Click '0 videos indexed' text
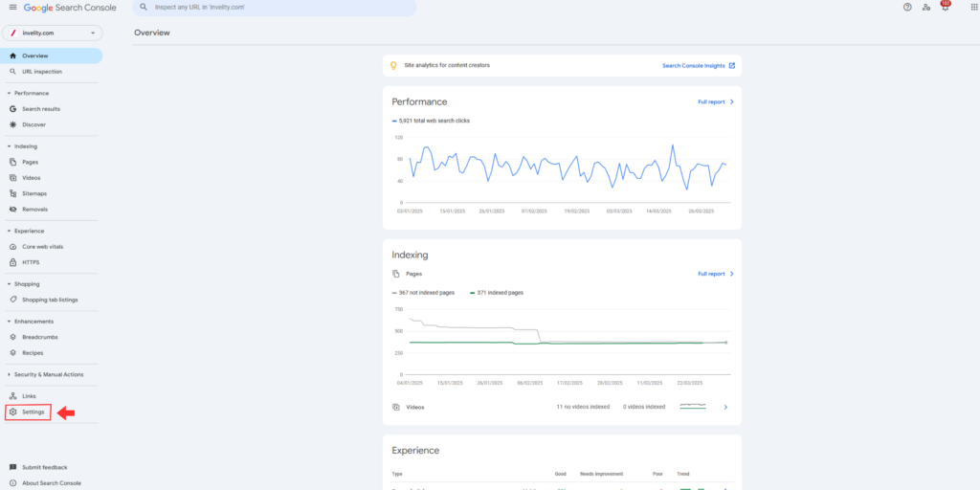 [x=644, y=407]
